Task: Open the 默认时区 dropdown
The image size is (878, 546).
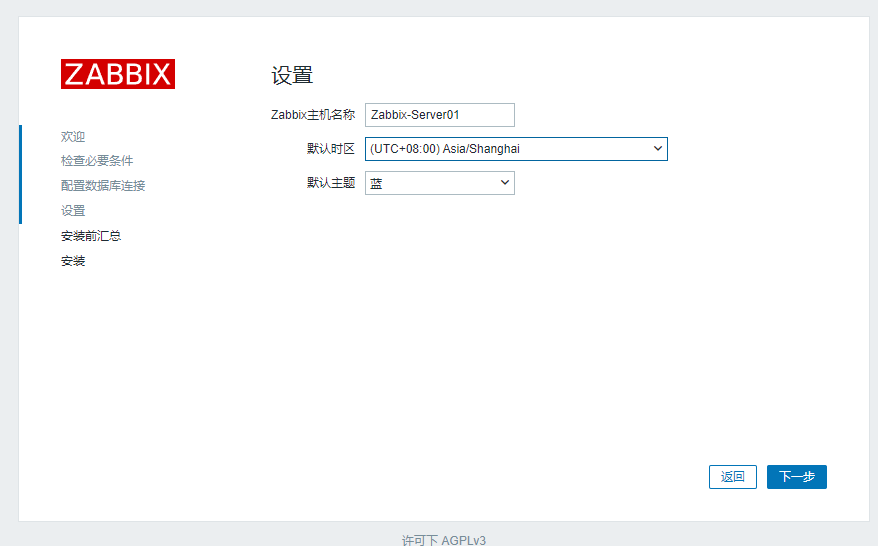Action: click(x=516, y=149)
